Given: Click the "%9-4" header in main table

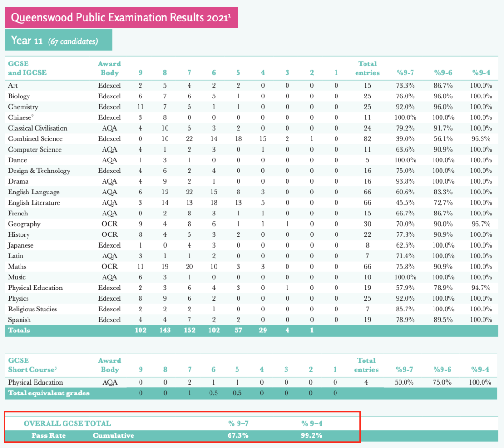Looking at the screenshot, I should coord(481,73).
